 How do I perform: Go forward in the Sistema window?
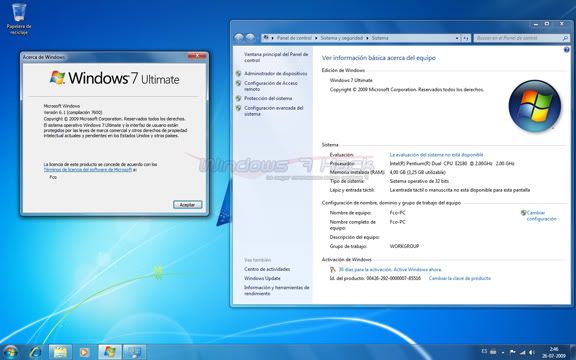(250, 37)
